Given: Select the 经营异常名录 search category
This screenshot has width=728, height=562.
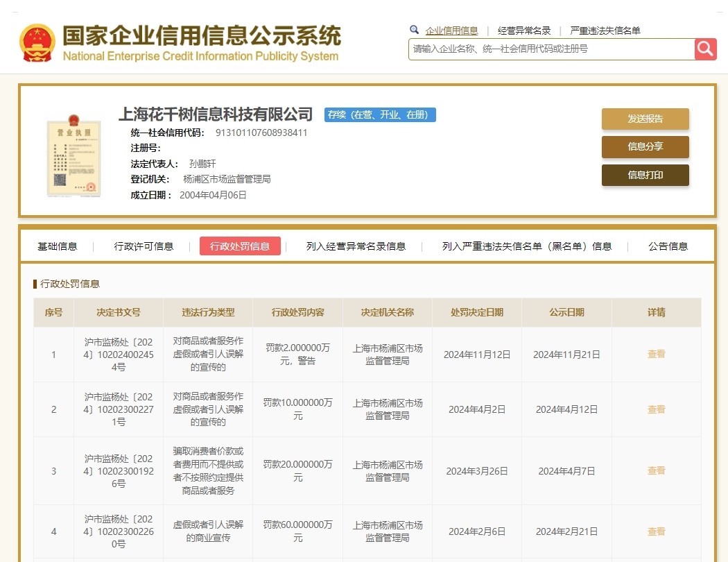Looking at the screenshot, I should tap(524, 31).
